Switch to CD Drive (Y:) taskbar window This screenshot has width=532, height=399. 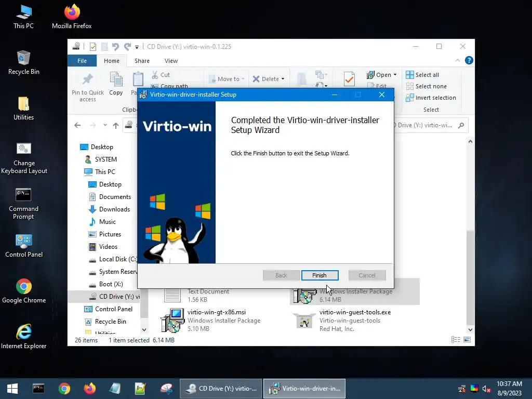[221, 389]
